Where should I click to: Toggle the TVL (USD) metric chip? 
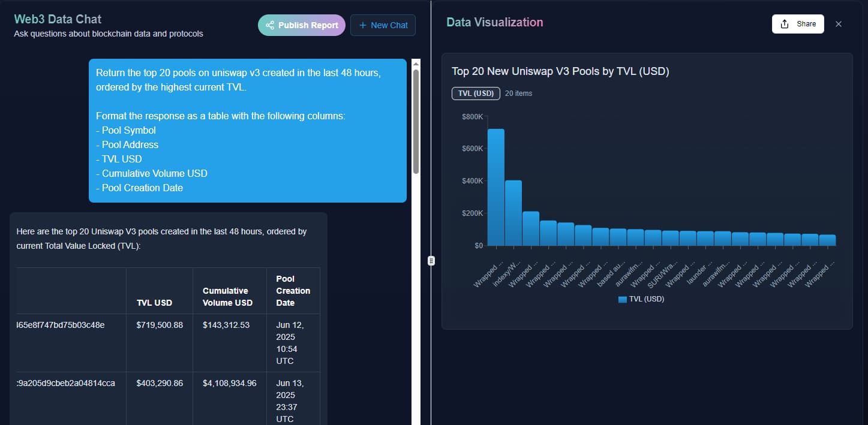[x=476, y=94]
